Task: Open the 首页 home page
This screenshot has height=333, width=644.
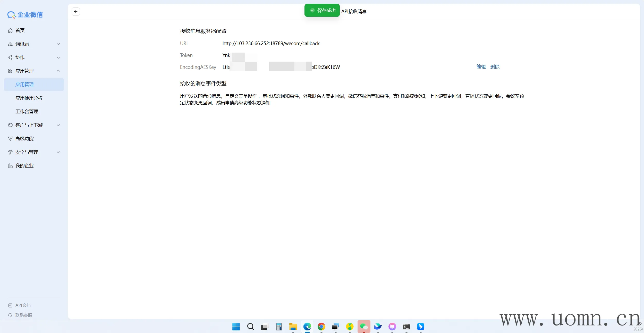Action: pyautogui.click(x=20, y=30)
